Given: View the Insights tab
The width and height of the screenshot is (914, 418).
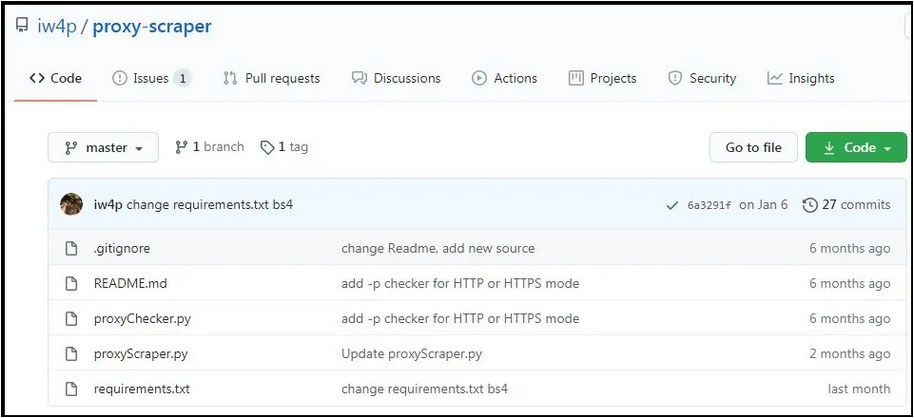Looking at the screenshot, I should pos(801,78).
